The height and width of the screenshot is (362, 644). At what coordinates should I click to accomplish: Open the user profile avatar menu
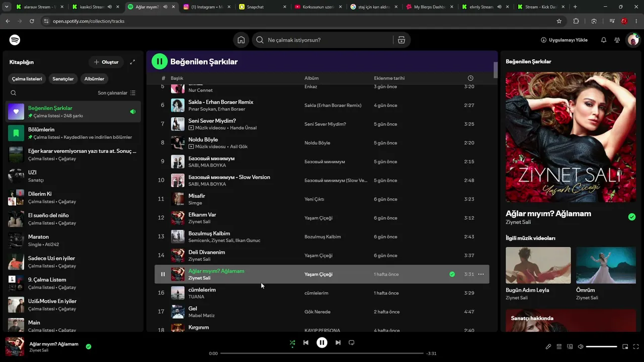(x=632, y=40)
